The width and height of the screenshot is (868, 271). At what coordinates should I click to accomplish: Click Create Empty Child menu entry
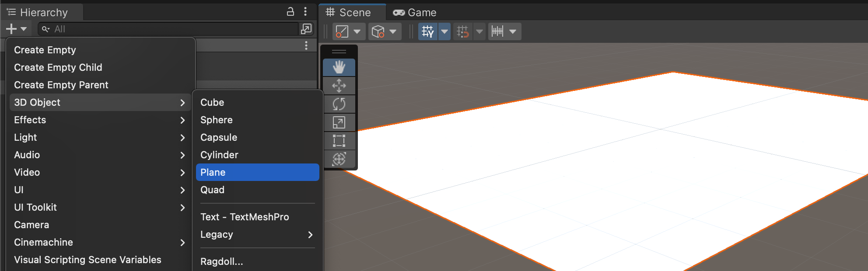(58, 67)
